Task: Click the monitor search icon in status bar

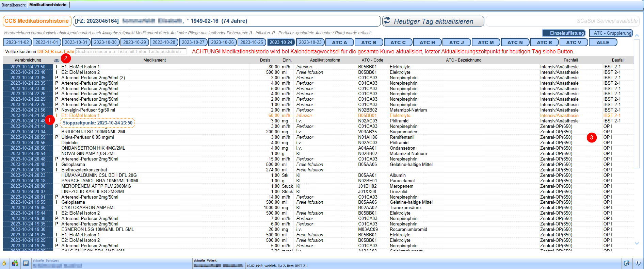Action: 26,263
